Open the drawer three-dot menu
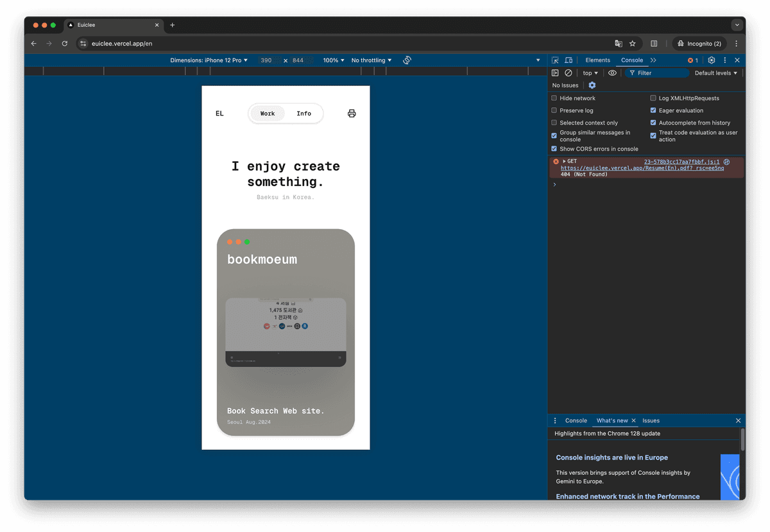 555,421
